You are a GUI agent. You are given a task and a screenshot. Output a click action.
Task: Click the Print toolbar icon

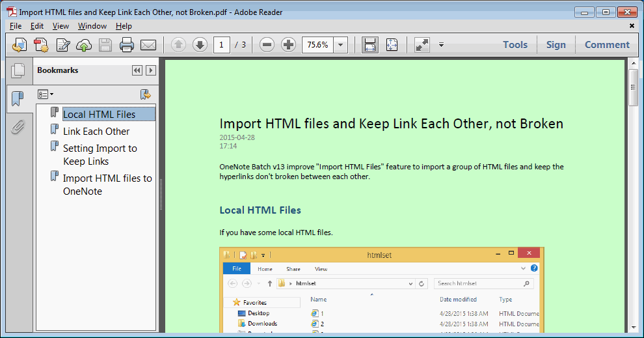click(126, 45)
